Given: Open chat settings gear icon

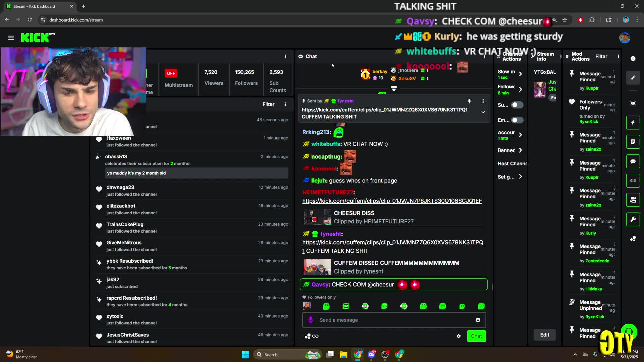Looking at the screenshot, I should [x=458, y=336].
